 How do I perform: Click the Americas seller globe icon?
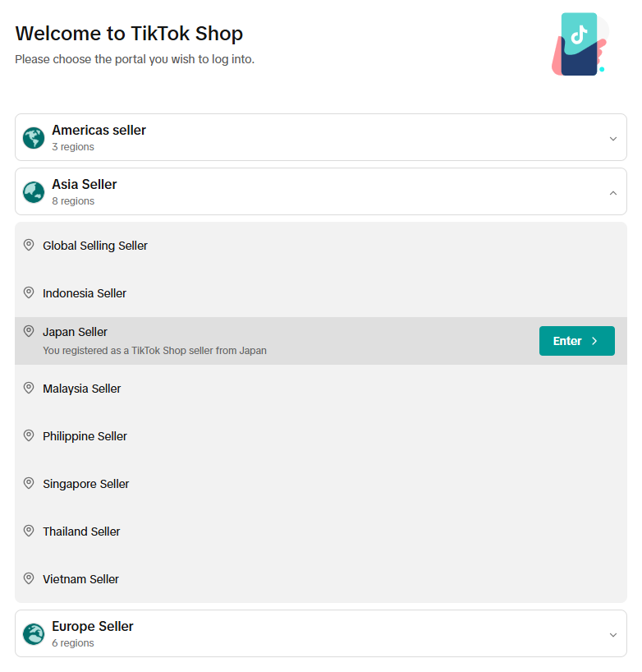click(34, 138)
